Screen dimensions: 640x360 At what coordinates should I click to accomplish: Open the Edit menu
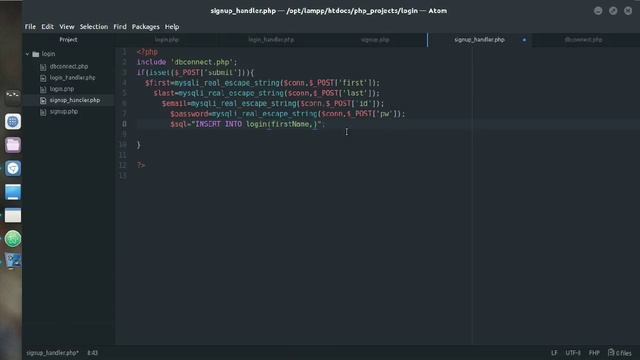(x=47, y=27)
